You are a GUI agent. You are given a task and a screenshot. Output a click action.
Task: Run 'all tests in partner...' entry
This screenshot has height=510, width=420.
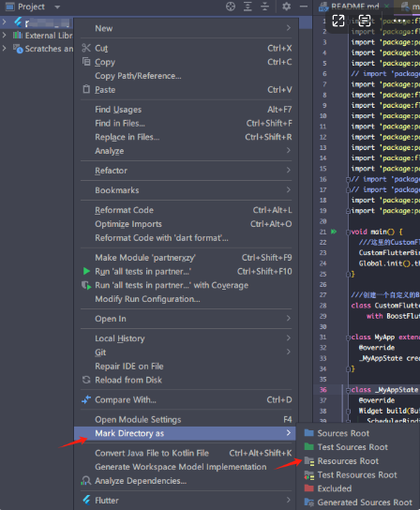coord(186,271)
